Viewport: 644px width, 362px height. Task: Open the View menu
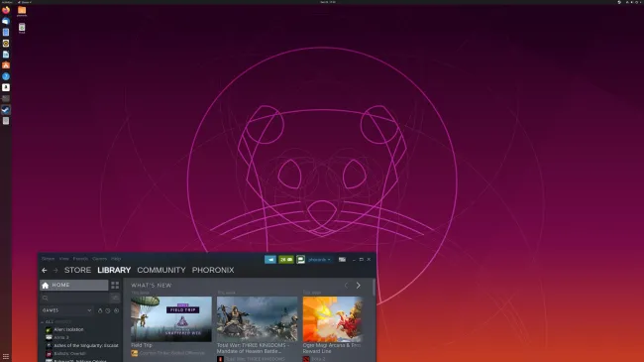[x=64, y=259]
